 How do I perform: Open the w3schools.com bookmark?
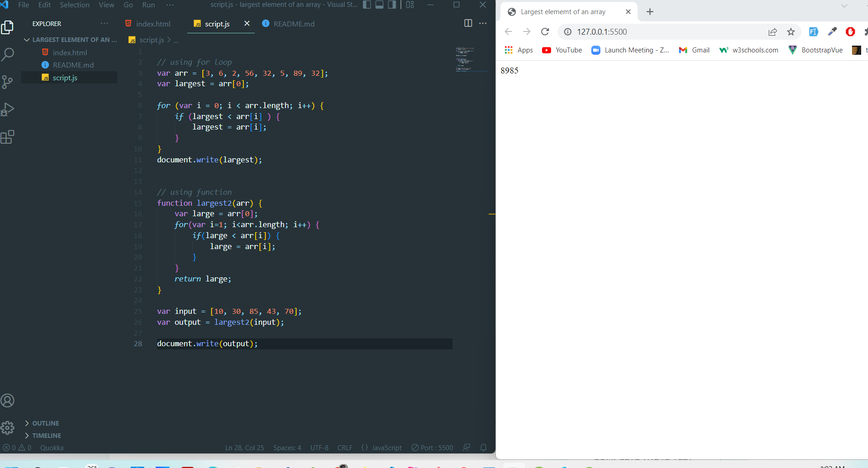[x=748, y=50]
